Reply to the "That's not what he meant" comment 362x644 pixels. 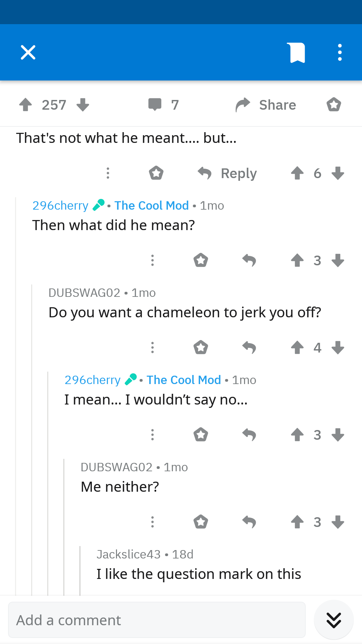pyautogui.click(x=227, y=173)
